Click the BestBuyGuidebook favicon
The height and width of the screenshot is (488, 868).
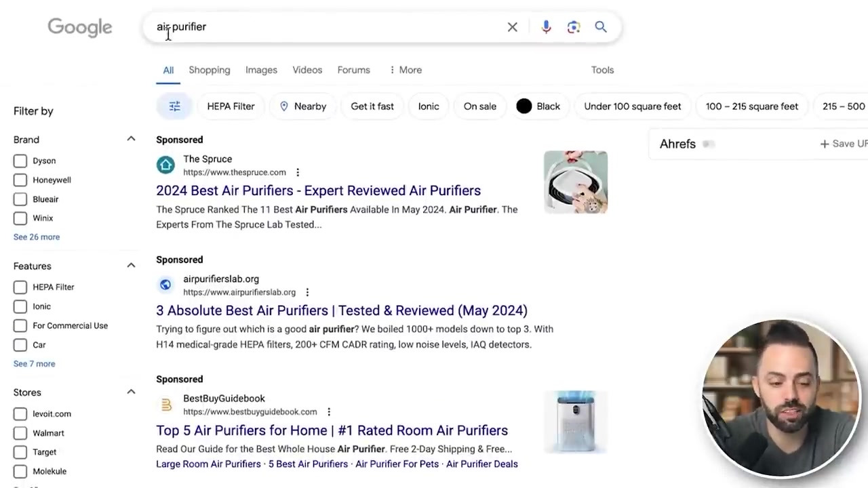[x=165, y=405]
